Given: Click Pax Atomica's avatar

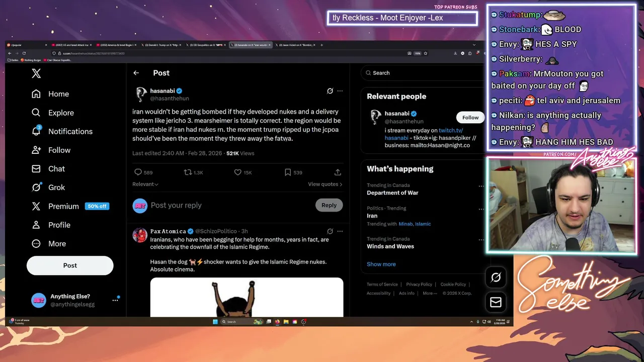Looking at the screenshot, I should (x=140, y=235).
